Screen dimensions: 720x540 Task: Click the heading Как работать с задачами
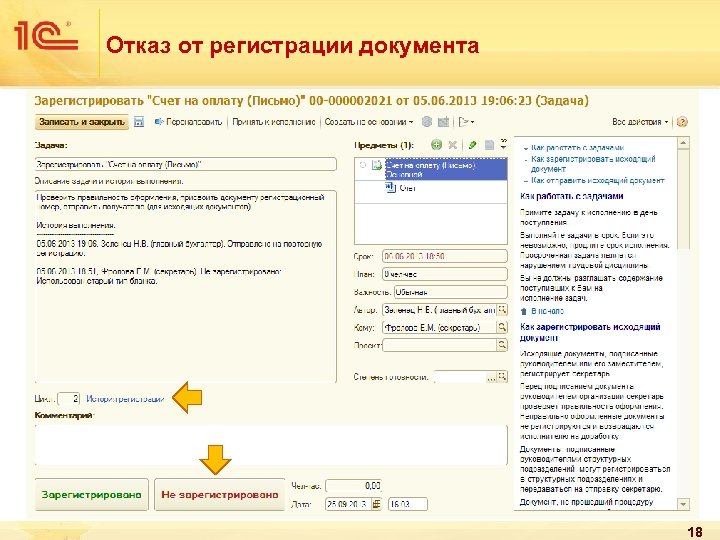coord(572,196)
